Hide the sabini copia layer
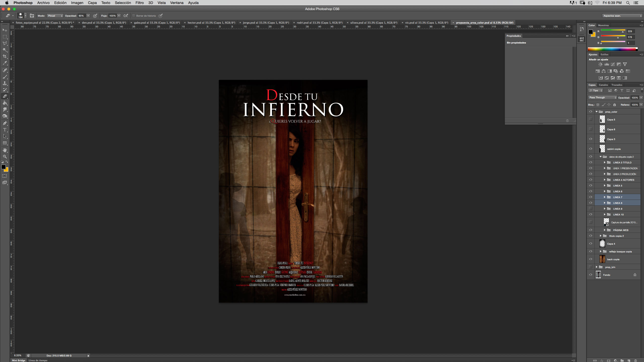This screenshot has height=362, width=644. point(591,149)
